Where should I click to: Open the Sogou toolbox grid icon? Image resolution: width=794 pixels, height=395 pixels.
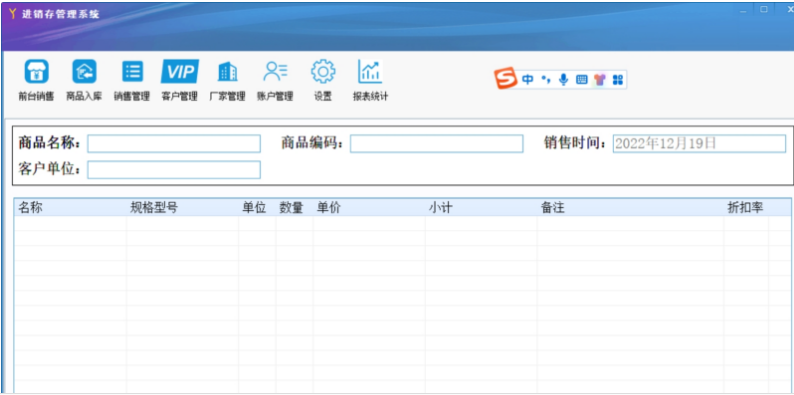[617, 80]
